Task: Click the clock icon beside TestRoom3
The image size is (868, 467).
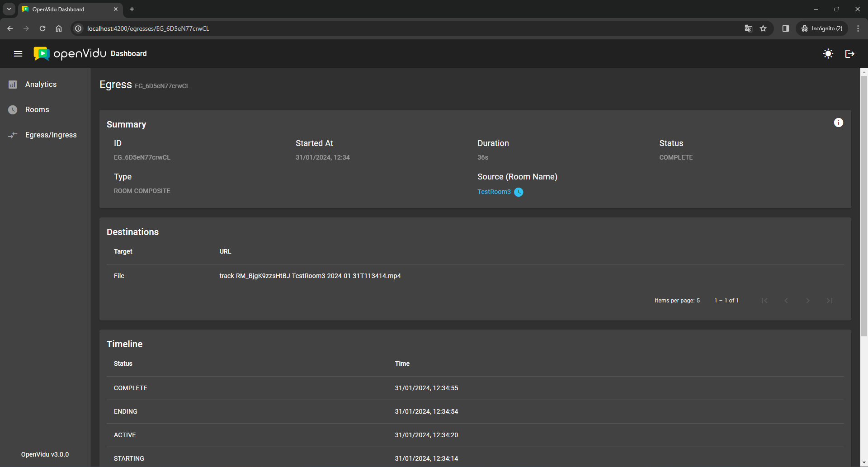Action: click(x=519, y=192)
